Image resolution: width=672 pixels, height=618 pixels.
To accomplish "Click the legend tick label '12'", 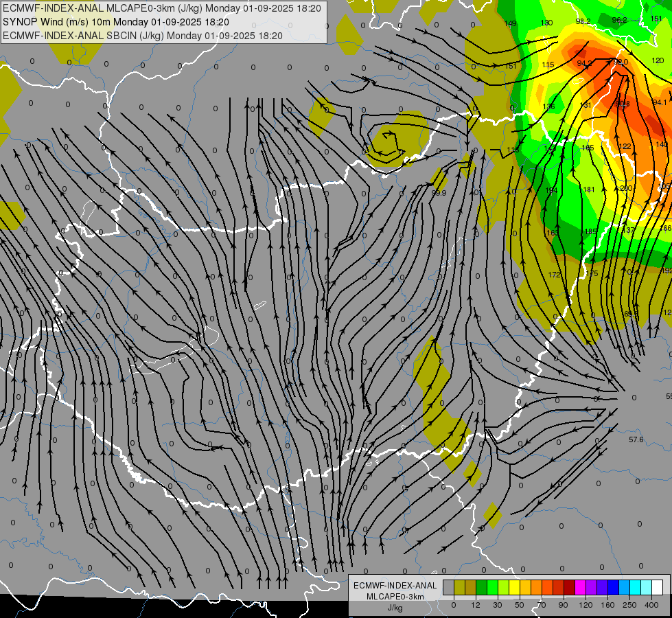I will (x=476, y=605).
